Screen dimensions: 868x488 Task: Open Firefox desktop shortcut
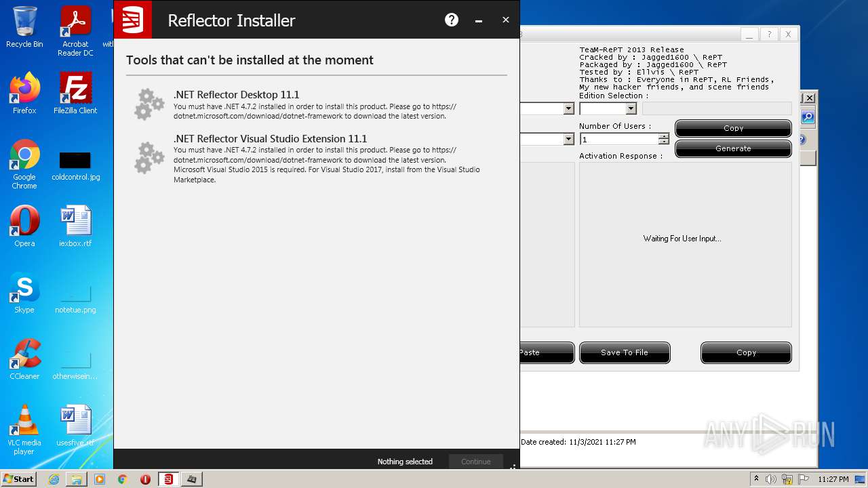point(24,94)
